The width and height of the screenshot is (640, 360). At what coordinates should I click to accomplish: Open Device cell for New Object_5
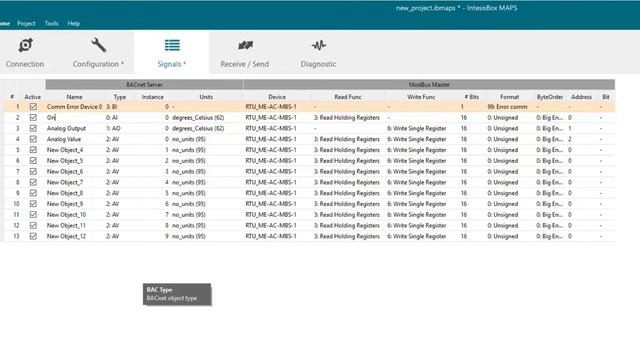pos(271,161)
